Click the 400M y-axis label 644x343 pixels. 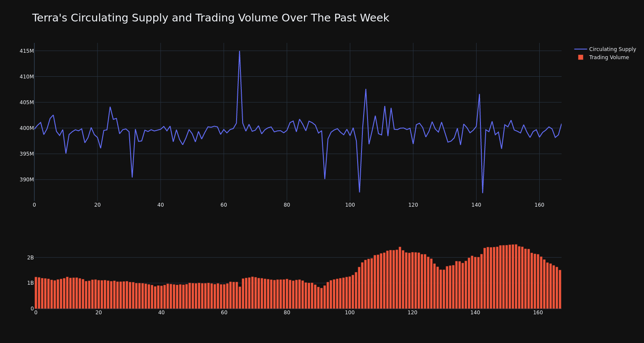click(x=27, y=128)
